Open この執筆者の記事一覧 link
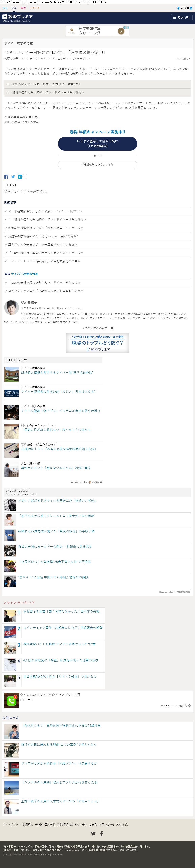The image size is (195, 868). [98, 328]
